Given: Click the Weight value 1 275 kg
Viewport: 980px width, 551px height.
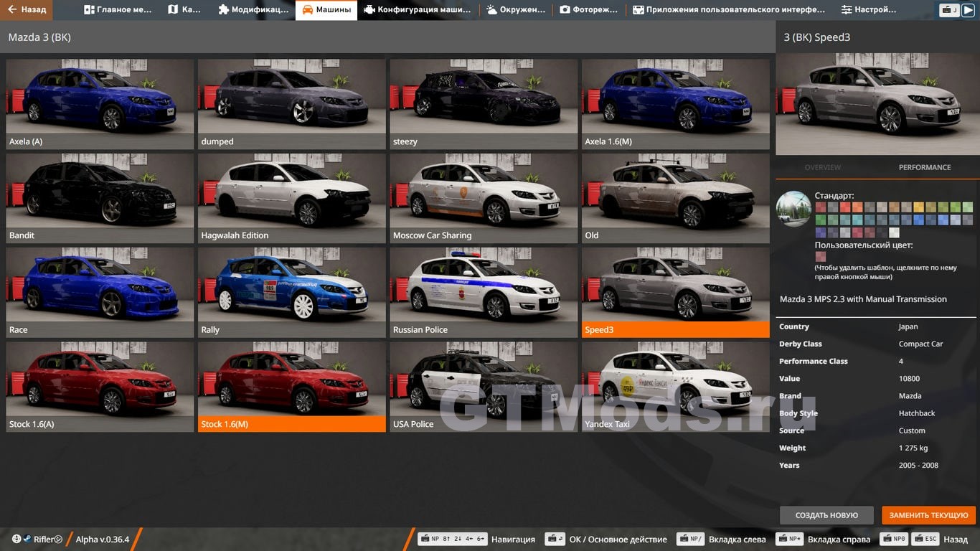Looking at the screenshot, I should [x=913, y=448].
